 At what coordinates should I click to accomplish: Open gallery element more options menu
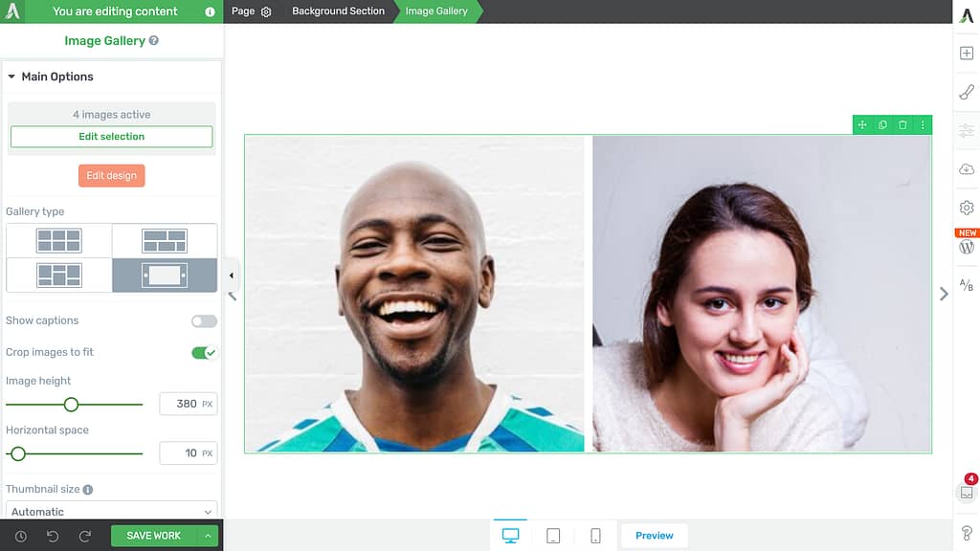[x=923, y=125]
